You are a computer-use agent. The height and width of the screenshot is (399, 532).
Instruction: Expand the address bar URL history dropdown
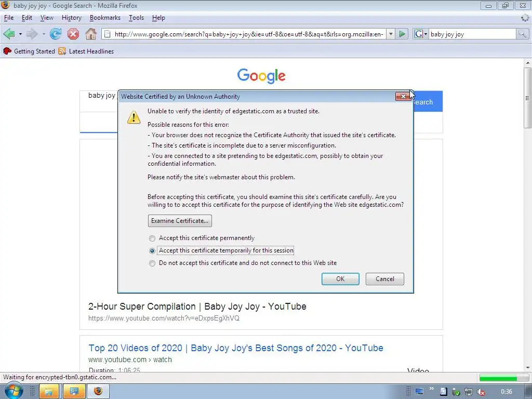click(391, 34)
